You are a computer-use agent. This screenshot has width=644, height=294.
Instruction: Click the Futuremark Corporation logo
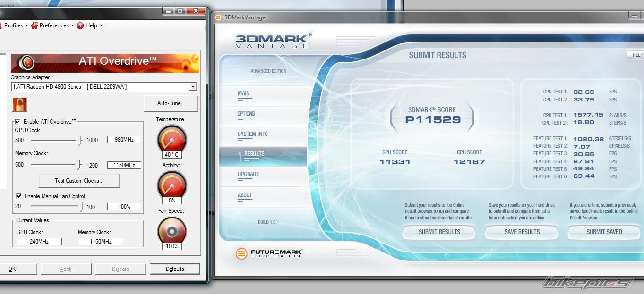268,253
